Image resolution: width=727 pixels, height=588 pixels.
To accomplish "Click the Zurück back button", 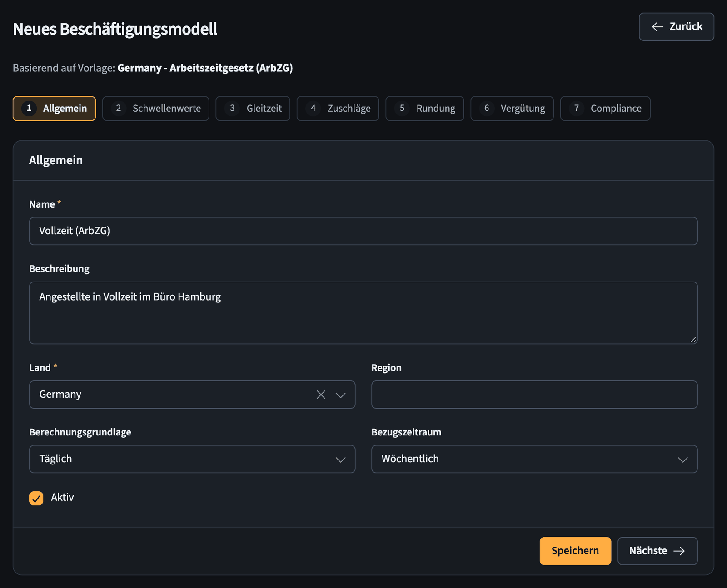I will coord(677,27).
